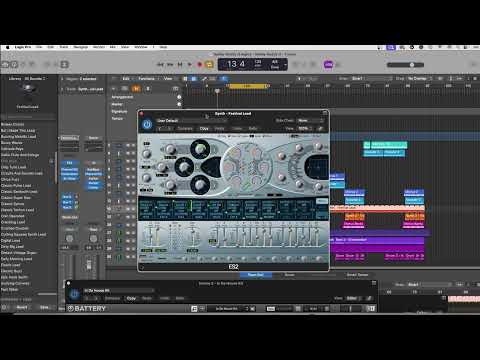Click Paste in the ES2 plug-in header
Screen dimensions: 480x360
[x=219, y=128]
